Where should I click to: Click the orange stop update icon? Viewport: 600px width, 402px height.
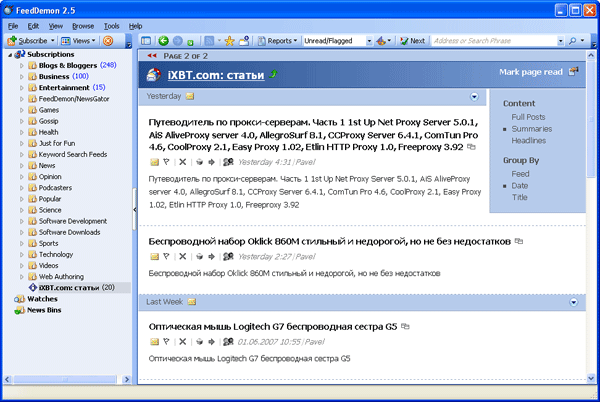108,41
